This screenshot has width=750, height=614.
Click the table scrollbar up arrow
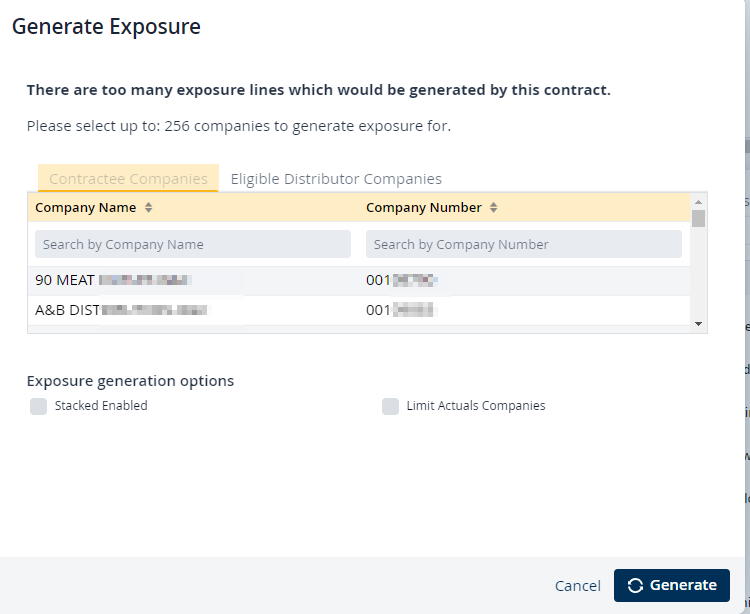[698, 201]
